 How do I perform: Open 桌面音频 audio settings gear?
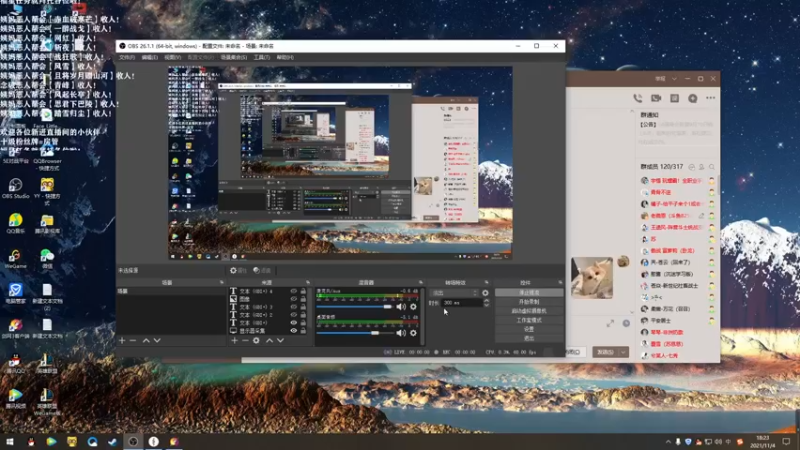[413, 333]
